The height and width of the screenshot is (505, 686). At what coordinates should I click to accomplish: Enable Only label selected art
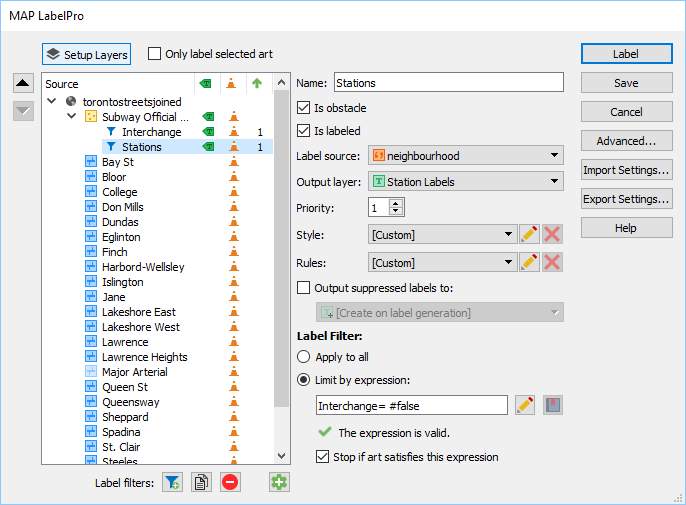pos(154,54)
